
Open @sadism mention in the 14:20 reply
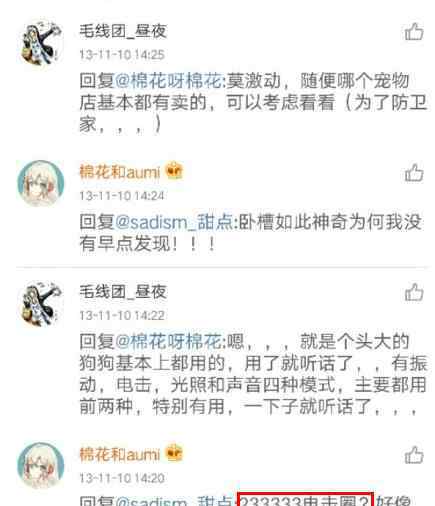click(151, 501)
